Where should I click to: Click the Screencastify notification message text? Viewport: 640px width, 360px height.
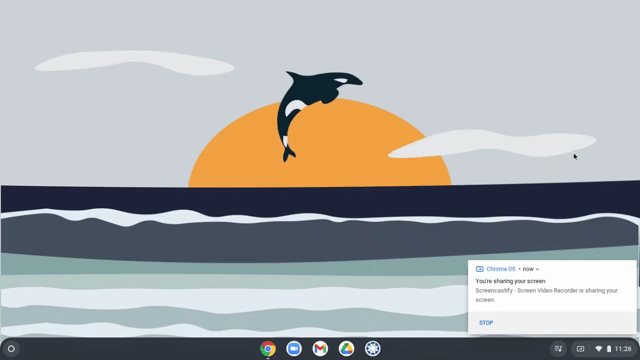coord(547,295)
